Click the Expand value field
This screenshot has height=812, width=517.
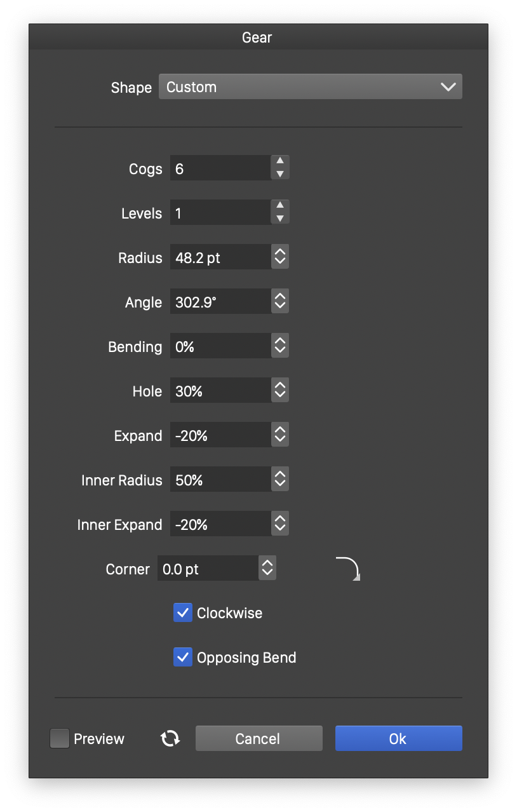(220, 435)
